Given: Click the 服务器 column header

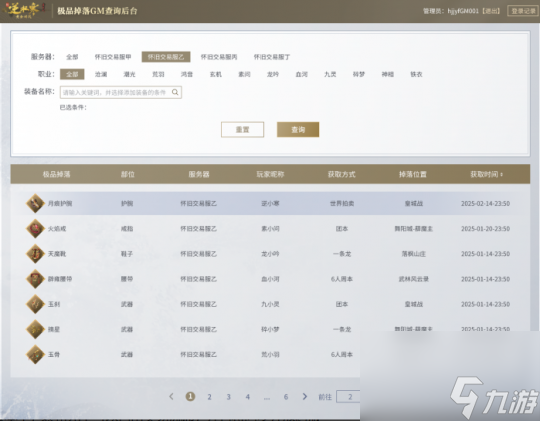Looking at the screenshot, I should (199, 174).
